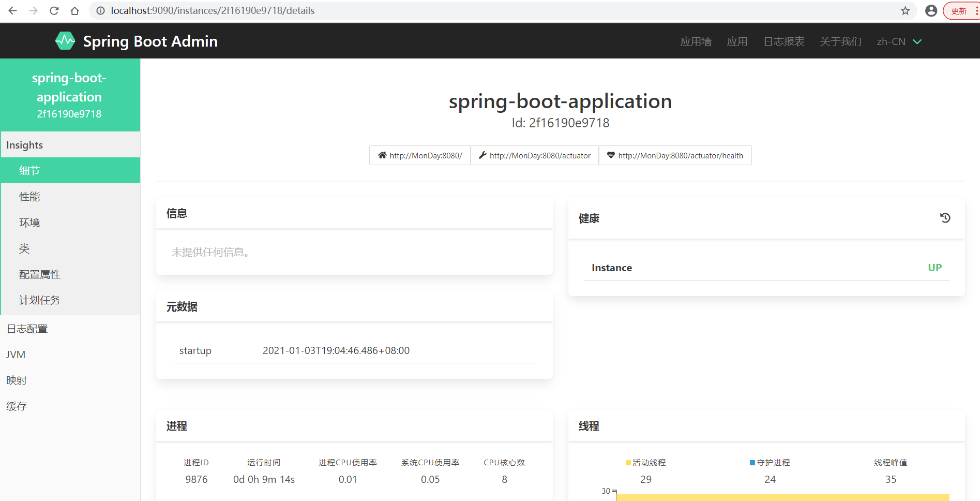Viewport: 980px width, 501px height.
Task: Click the uptime value 0d 0h 9m 14s
Action: 264,479
